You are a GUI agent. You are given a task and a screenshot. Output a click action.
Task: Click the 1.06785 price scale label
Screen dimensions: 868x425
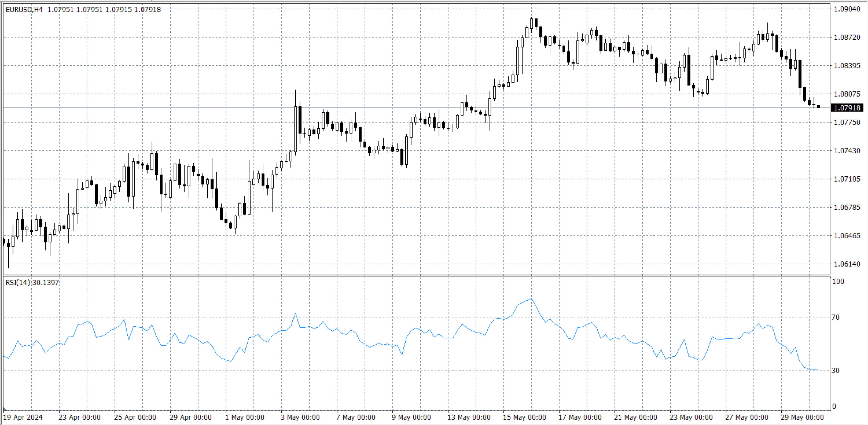(847, 207)
